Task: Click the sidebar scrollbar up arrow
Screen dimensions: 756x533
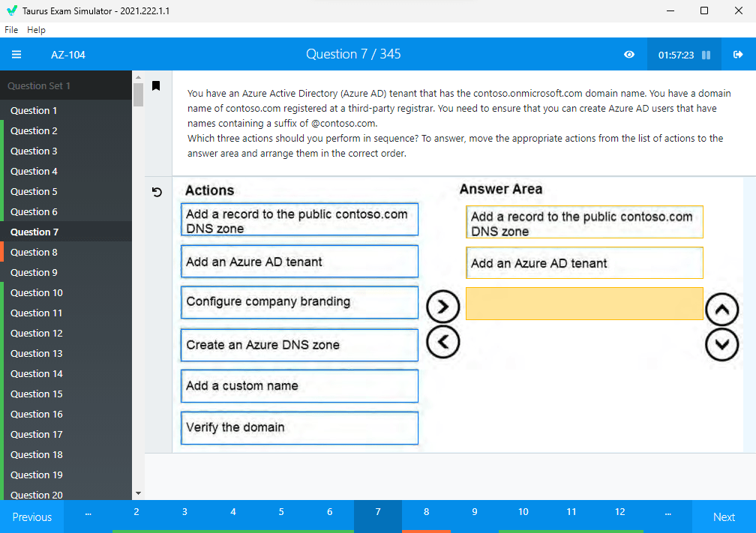Action: click(x=138, y=77)
